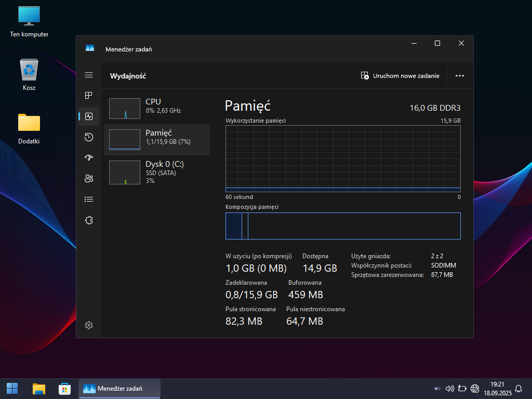Viewport: 532px width, 399px height.
Task: Click Uruchom nowe zadanie button
Action: (400, 76)
